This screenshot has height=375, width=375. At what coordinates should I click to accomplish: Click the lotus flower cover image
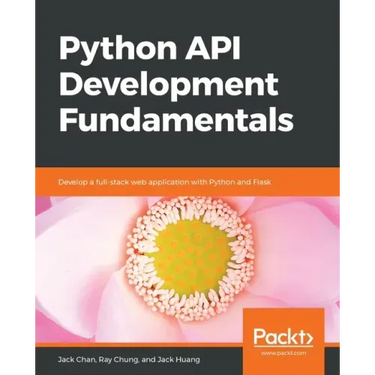coord(187,269)
